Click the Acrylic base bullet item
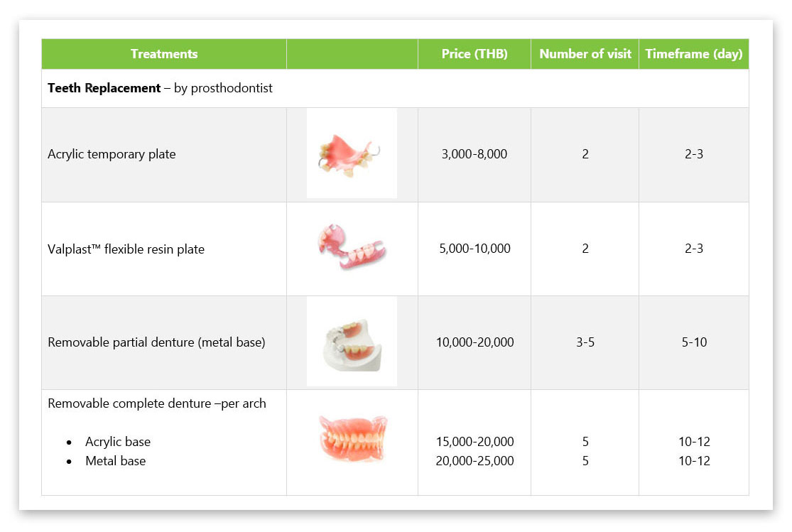The image size is (792, 532). [118, 442]
